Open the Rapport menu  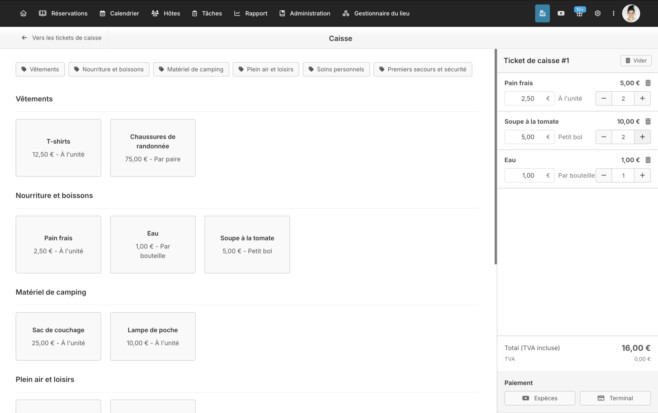tap(251, 13)
